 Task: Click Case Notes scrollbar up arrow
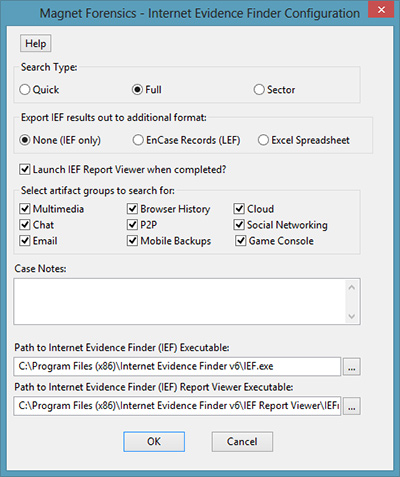(x=352, y=287)
